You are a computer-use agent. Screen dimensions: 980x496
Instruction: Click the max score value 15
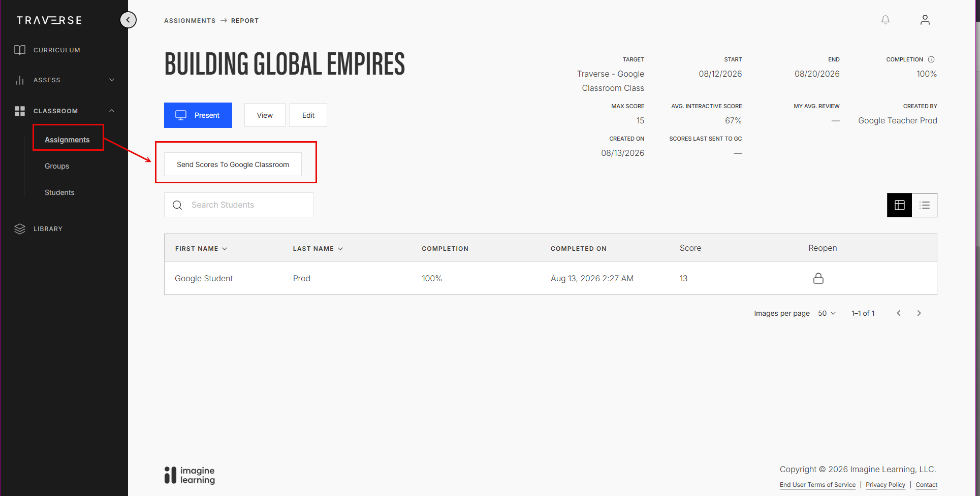(640, 120)
